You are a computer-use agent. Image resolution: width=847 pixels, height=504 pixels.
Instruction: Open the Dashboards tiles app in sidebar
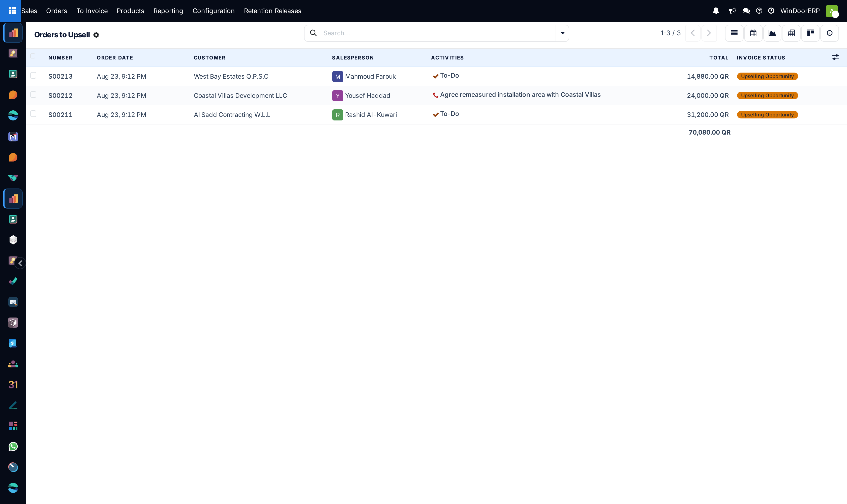click(x=13, y=426)
